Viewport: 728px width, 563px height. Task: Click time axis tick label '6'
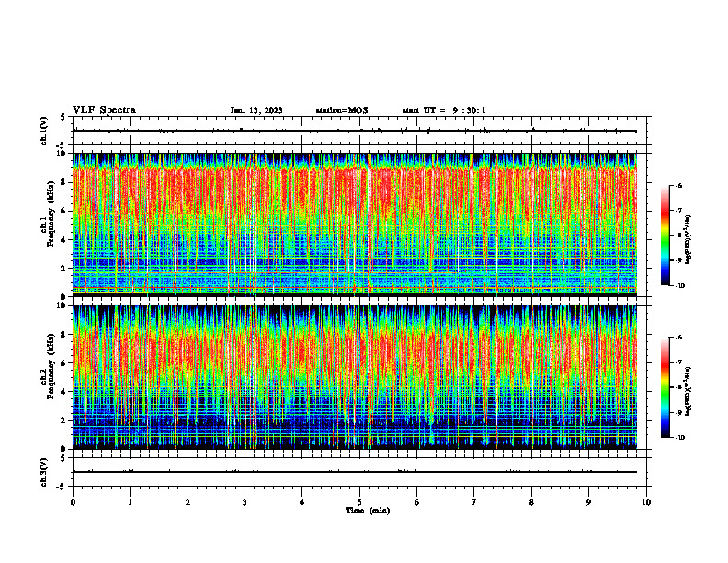point(417,502)
